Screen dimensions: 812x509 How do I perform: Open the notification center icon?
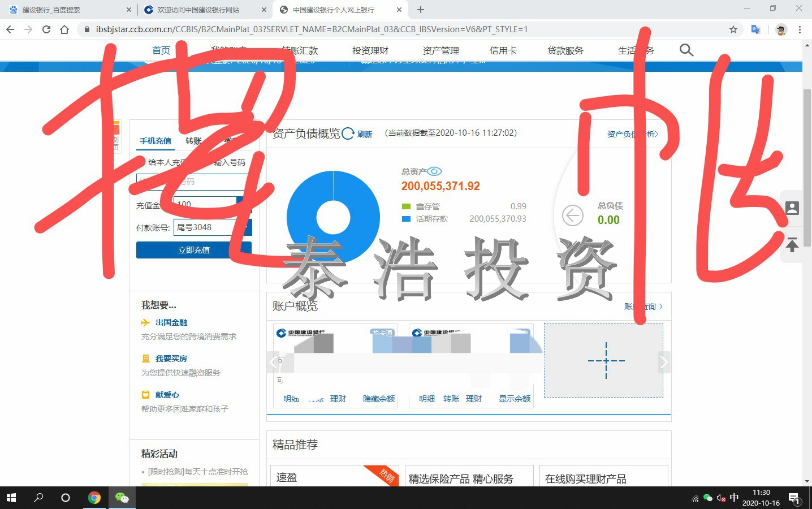tap(794, 498)
